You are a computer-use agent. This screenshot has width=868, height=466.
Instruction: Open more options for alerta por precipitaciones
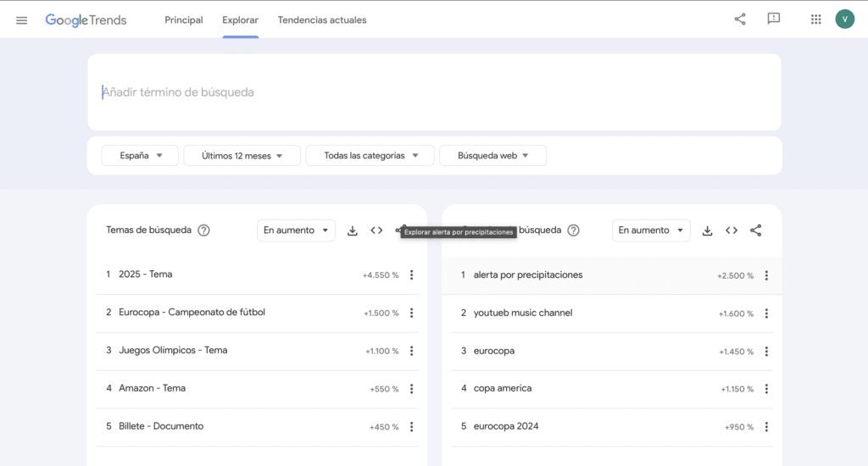point(766,275)
